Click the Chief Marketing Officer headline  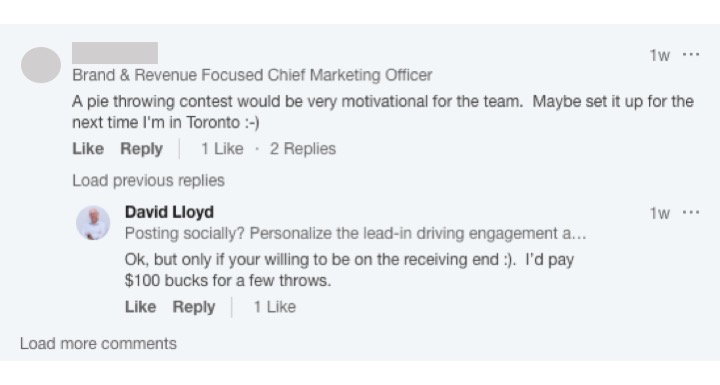[x=252, y=75]
